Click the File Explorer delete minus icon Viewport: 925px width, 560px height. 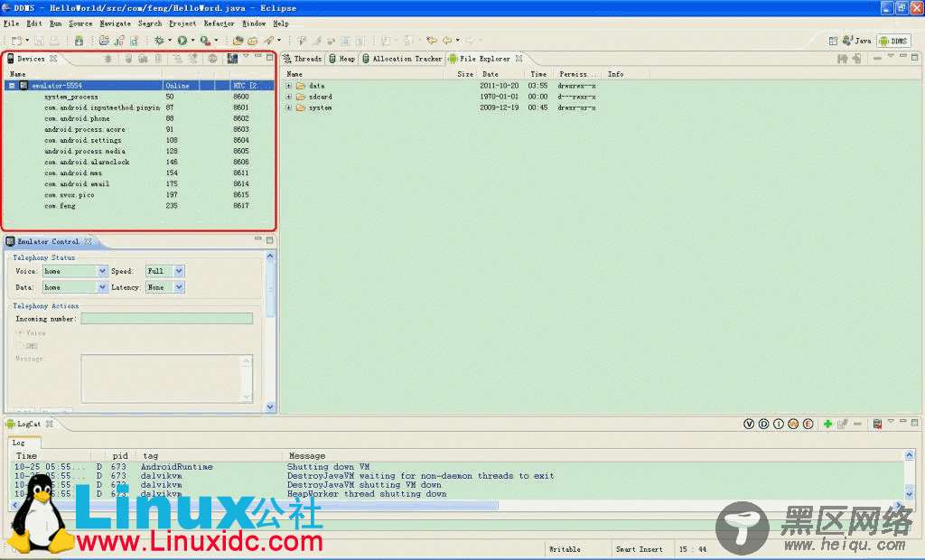[x=877, y=59]
